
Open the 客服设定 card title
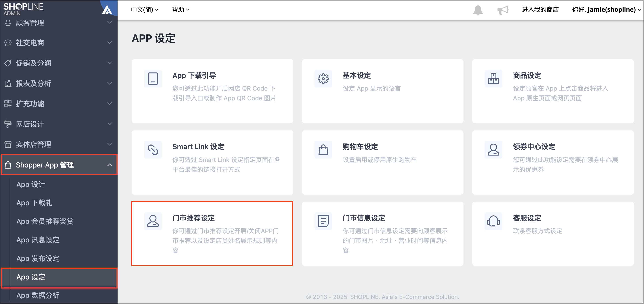527,218
